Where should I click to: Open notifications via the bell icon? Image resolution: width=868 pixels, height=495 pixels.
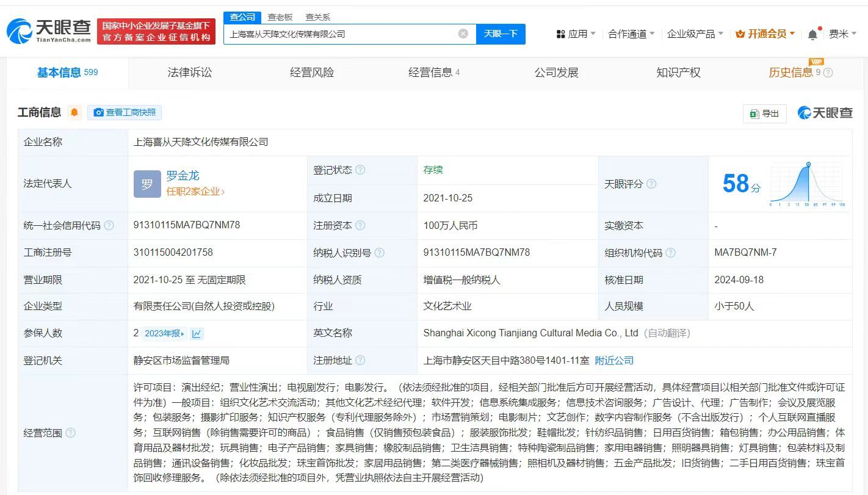point(812,33)
